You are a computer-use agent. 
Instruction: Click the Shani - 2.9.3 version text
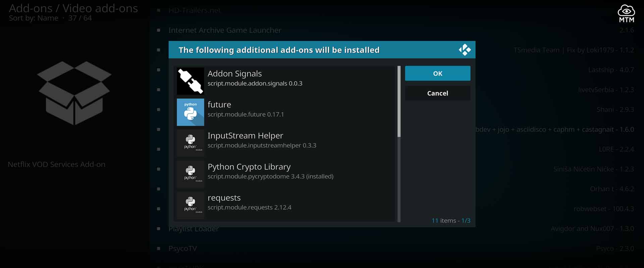click(x=615, y=110)
